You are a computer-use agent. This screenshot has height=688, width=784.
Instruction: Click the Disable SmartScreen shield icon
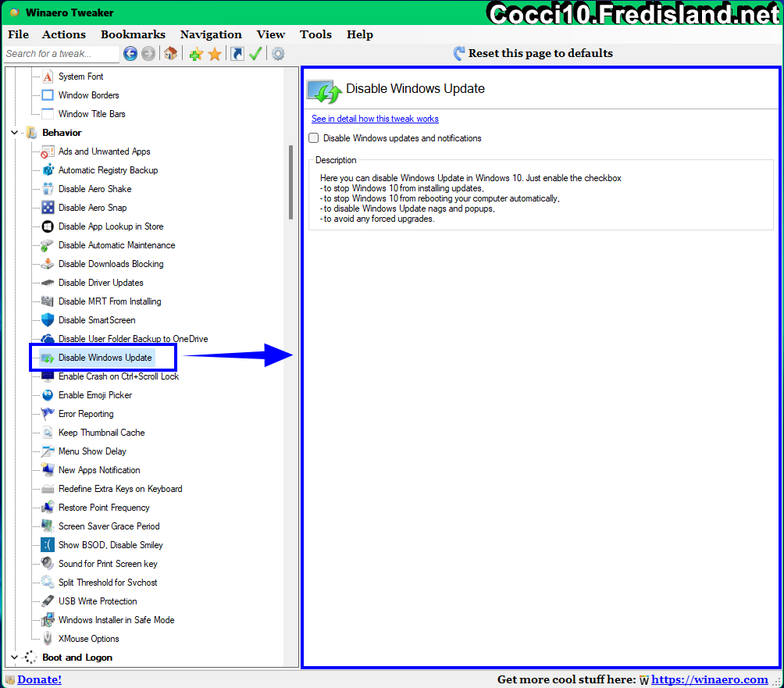coord(48,320)
